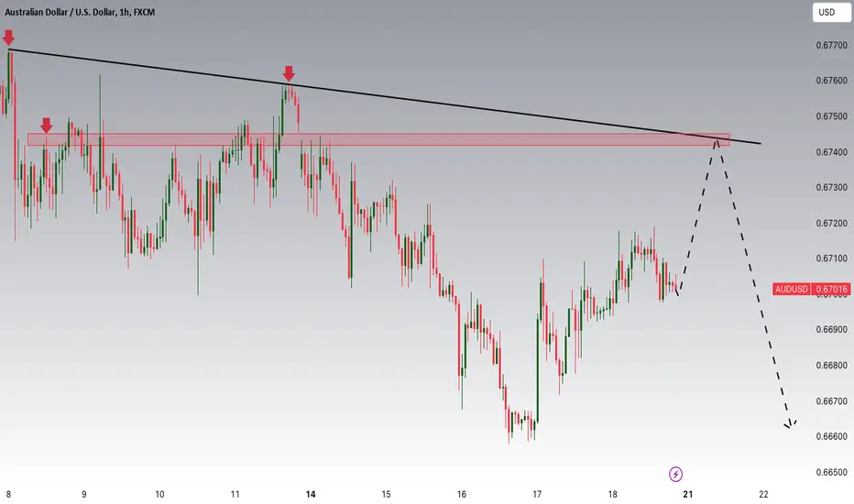Click the 0.67200 price axis label
Screen dimensions: 854x504
[831, 224]
